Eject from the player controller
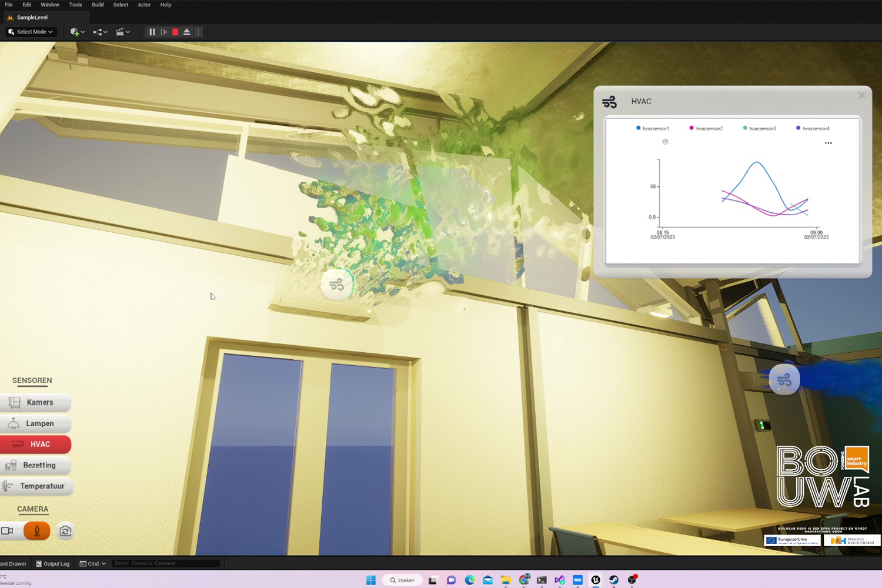This screenshot has height=588, width=882. point(187,32)
